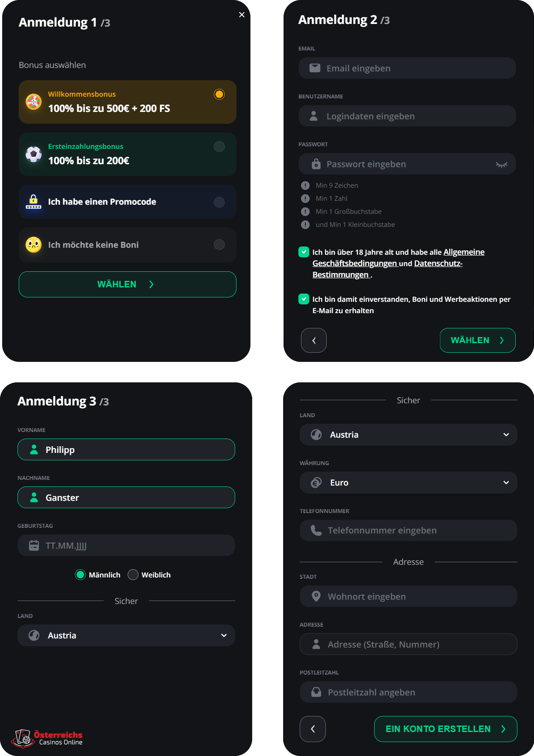This screenshot has height=756, width=534.
Task: Open Datenschutz-Bestimmungen link
Action: pyautogui.click(x=387, y=269)
